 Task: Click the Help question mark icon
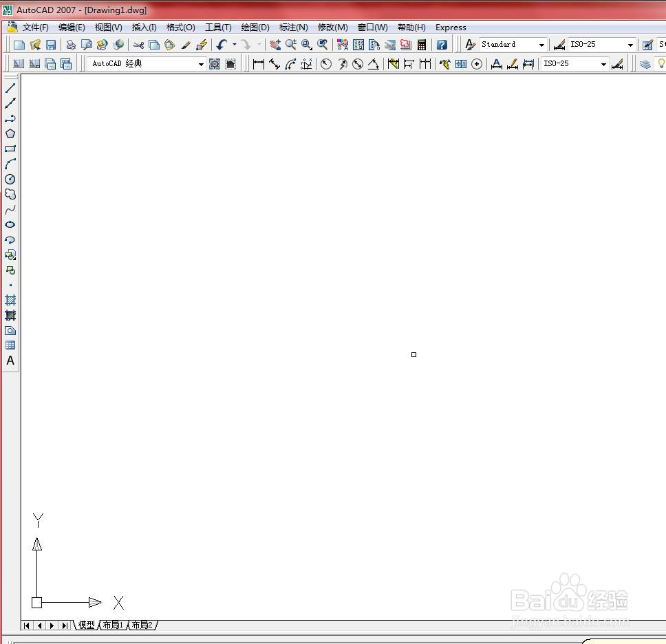(x=442, y=45)
